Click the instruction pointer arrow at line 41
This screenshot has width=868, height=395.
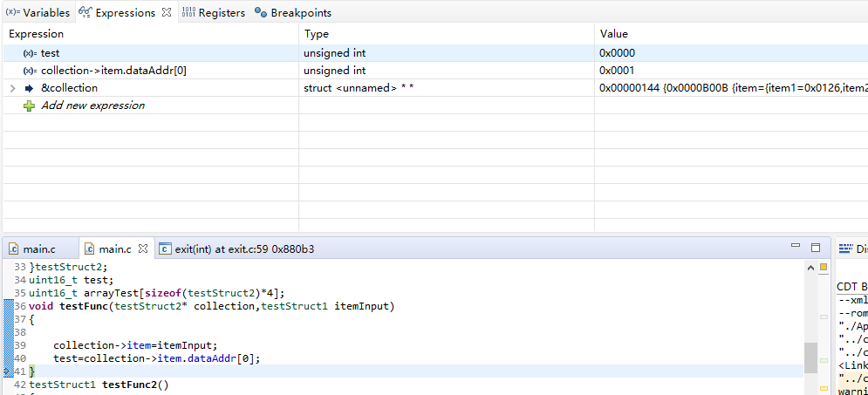pyautogui.click(x=7, y=371)
